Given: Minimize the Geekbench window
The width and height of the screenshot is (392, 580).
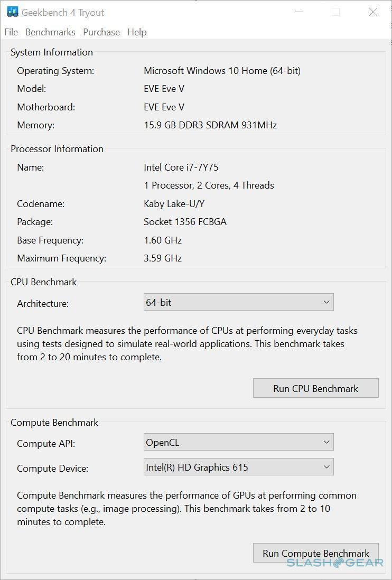Looking at the screenshot, I should [299, 12].
